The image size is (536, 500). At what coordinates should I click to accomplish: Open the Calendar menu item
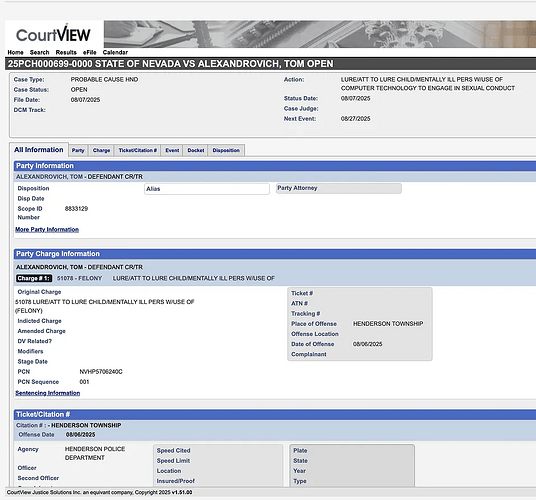click(x=115, y=52)
